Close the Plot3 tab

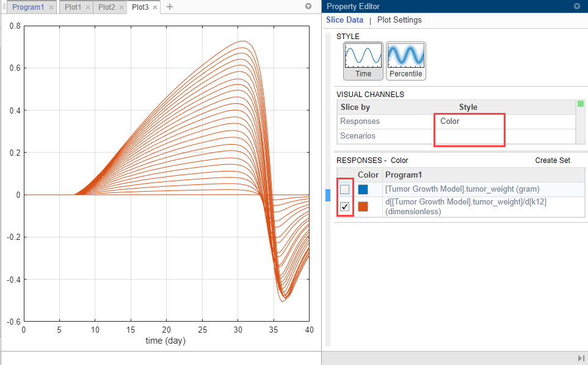coord(155,7)
